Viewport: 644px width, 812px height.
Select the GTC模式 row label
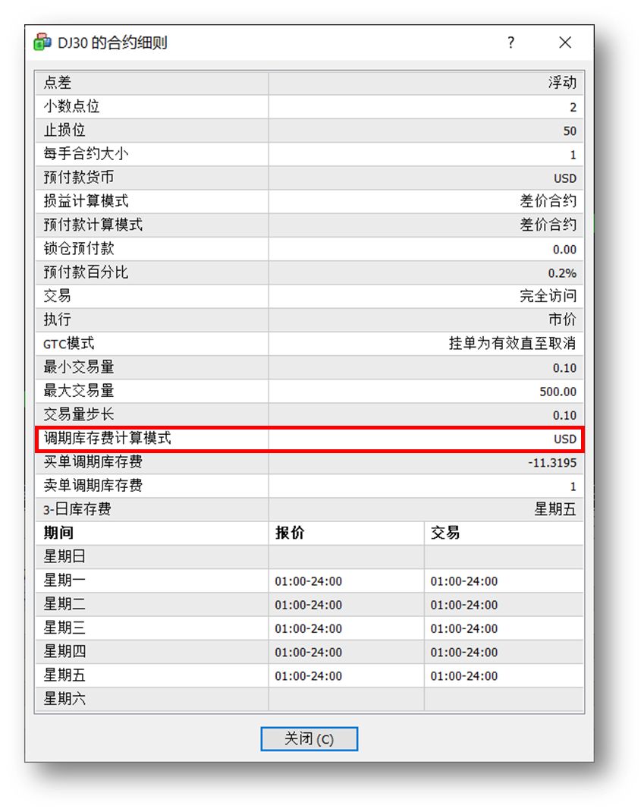tap(69, 343)
